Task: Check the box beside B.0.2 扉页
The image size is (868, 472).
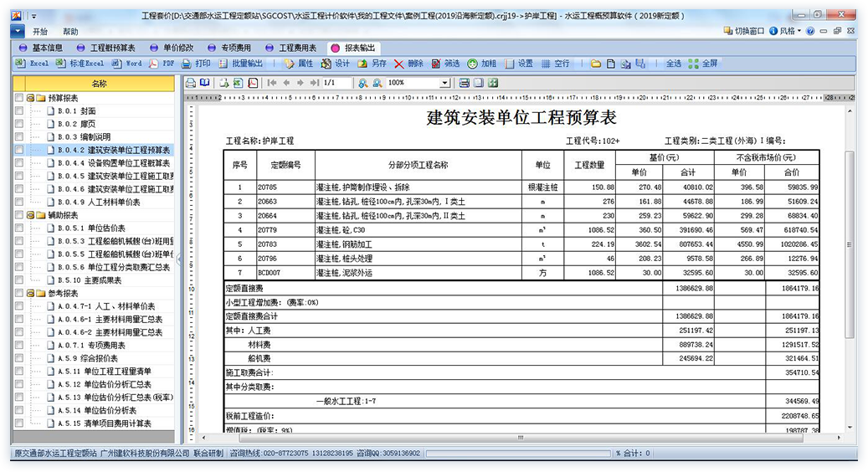Action: tap(18, 124)
